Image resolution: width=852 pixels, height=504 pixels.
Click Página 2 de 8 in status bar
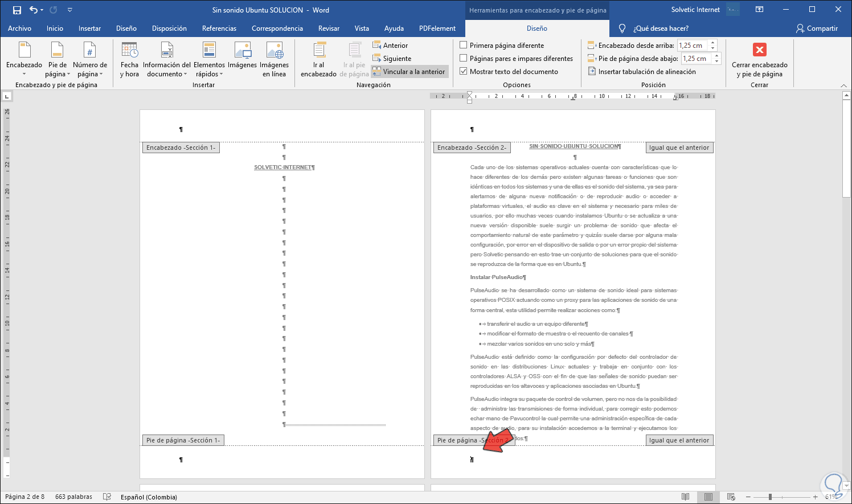tap(25, 497)
